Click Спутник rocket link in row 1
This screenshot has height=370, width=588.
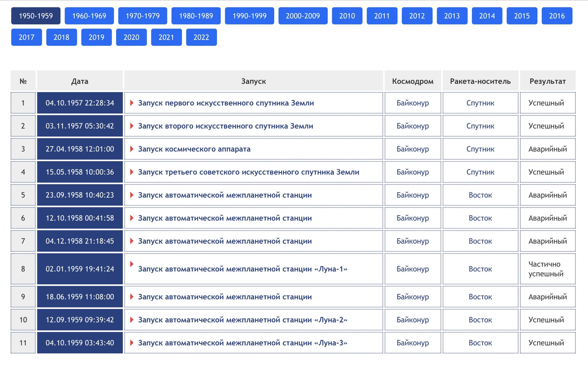(x=480, y=103)
